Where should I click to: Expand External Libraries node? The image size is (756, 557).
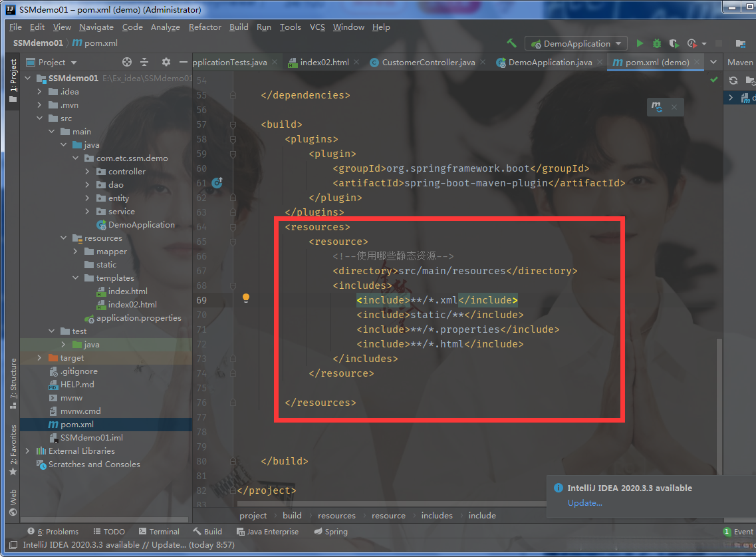coord(27,451)
